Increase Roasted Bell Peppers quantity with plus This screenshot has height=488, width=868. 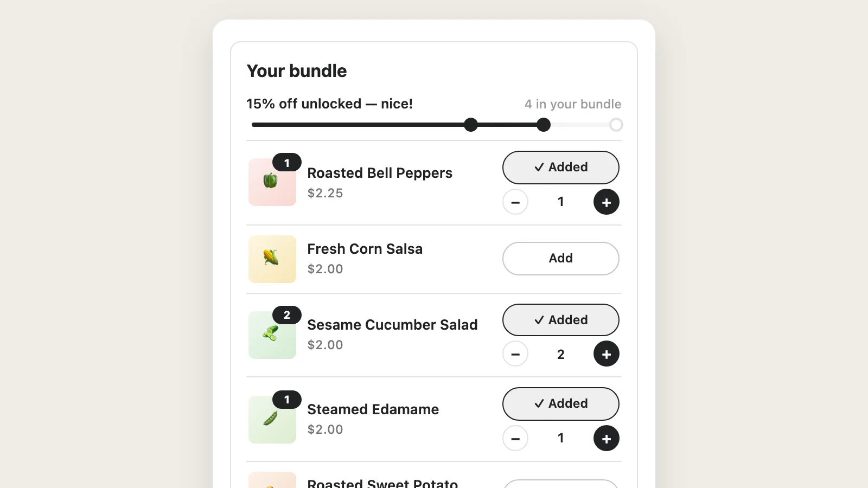[607, 202]
